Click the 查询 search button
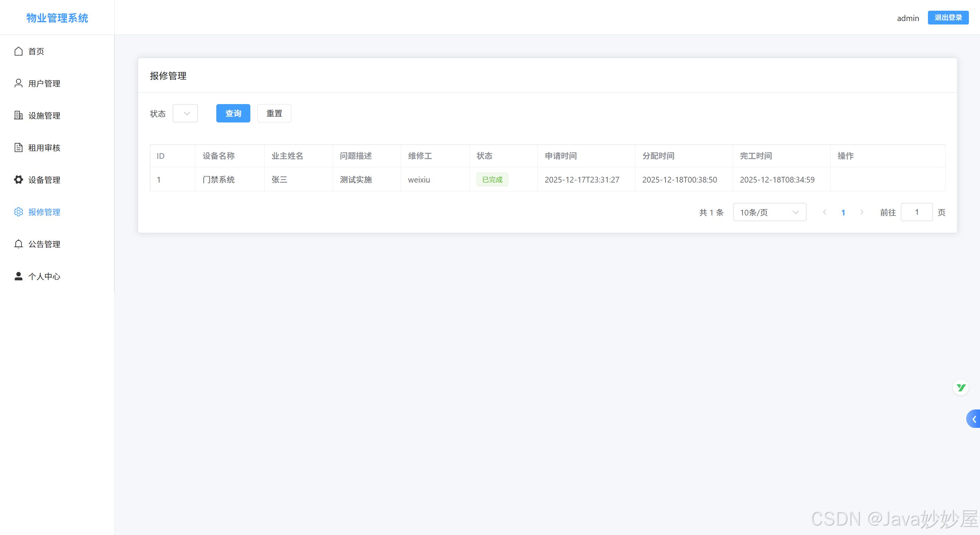This screenshot has width=980, height=535. (233, 113)
